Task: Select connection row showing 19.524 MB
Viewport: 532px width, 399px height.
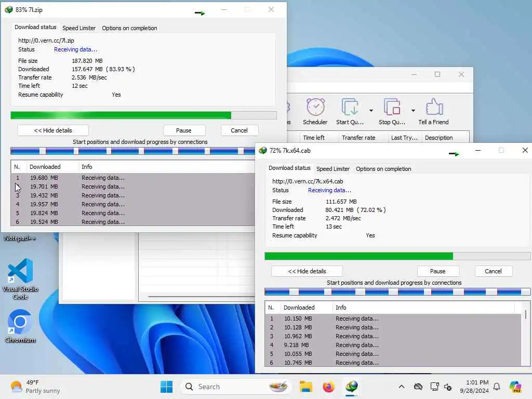Action: tap(132, 222)
